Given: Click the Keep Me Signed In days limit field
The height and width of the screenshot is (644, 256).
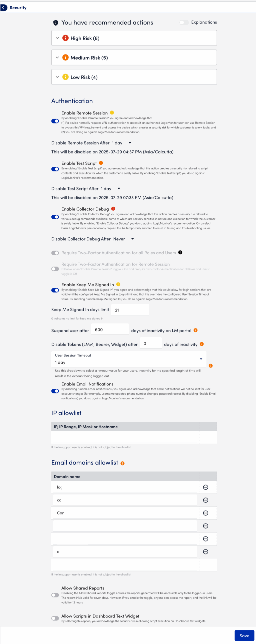Looking at the screenshot, I should pos(130,310).
